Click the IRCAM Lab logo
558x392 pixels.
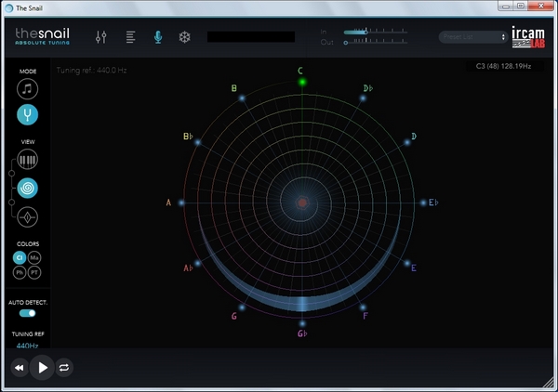click(528, 37)
